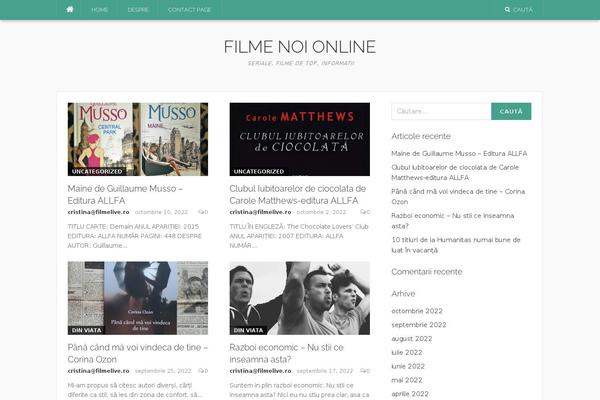Open archive mai 2022

point(407,380)
